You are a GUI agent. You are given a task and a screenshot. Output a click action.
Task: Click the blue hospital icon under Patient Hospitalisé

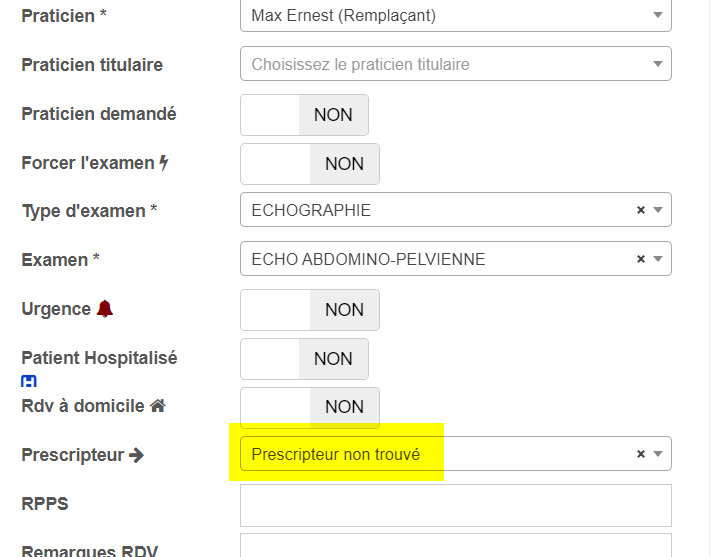[29, 381]
